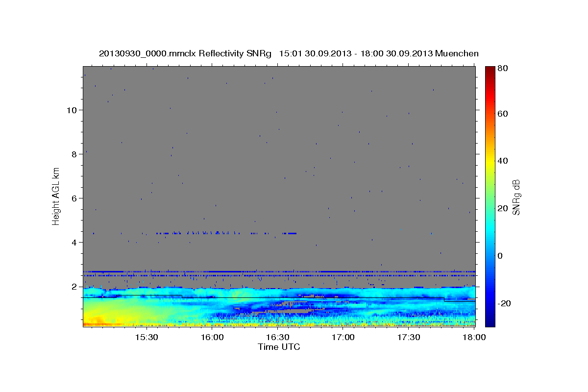
Task: Click the colorbar value label 80
Action: coord(502,69)
